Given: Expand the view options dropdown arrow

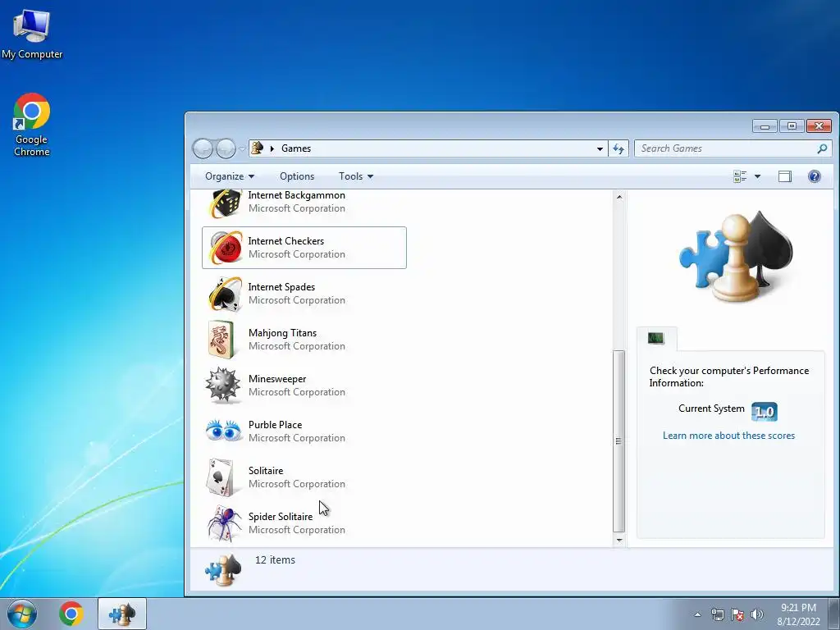Looking at the screenshot, I should [757, 176].
